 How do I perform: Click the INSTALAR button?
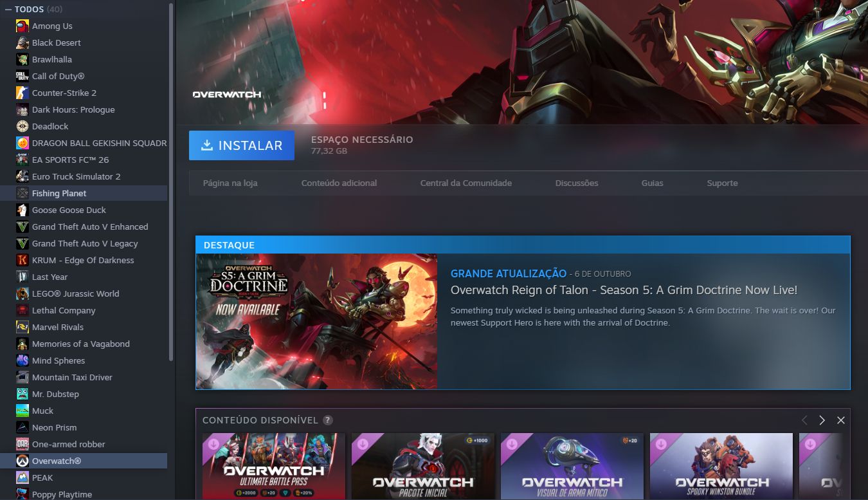click(x=242, y=145)
